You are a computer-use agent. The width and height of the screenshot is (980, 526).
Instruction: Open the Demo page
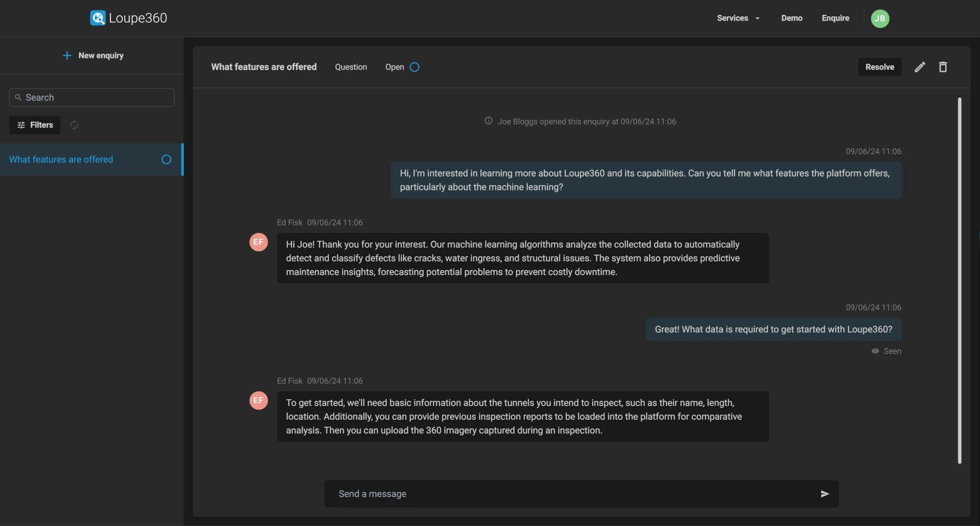coord(792,18)
